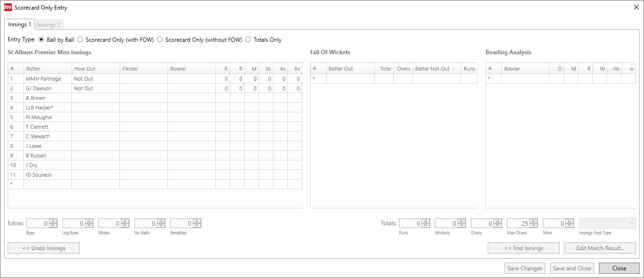Select Scorecard Only (with FOW) option
Screen dimensions: 644x278
click(80, 40)
